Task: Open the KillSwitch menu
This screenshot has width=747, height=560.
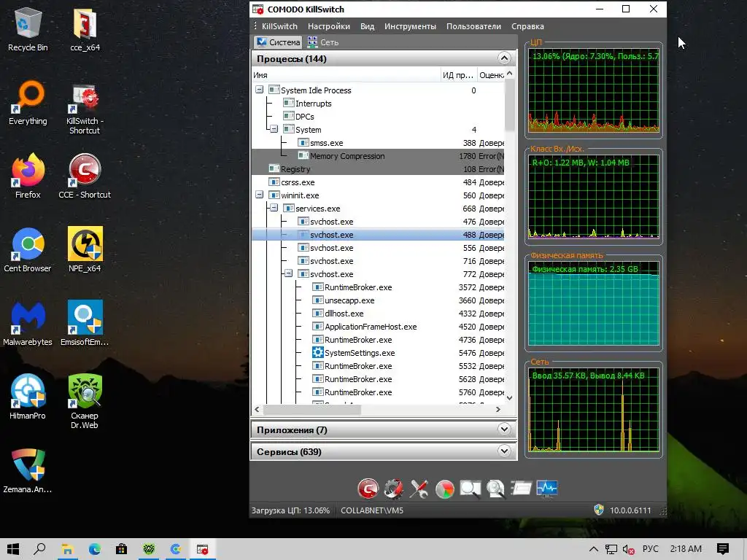Action: (x=279, y=26)
